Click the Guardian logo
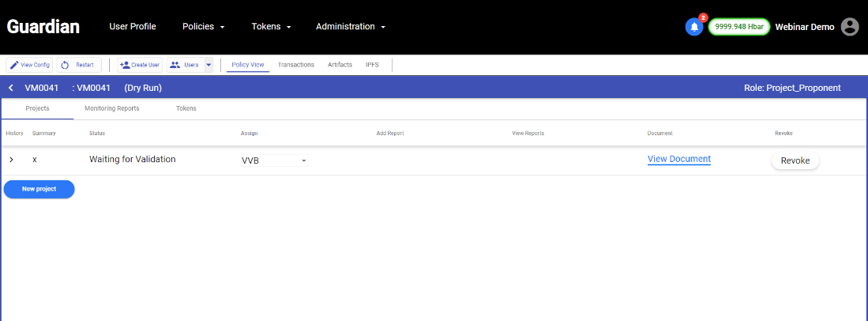Image resolution: width=868 pixels, height=321 pixels. 43,27
